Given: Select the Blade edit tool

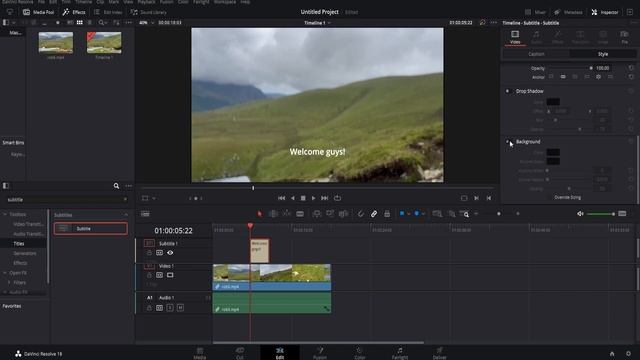Looking at the screenshot, I should point(300,214).
